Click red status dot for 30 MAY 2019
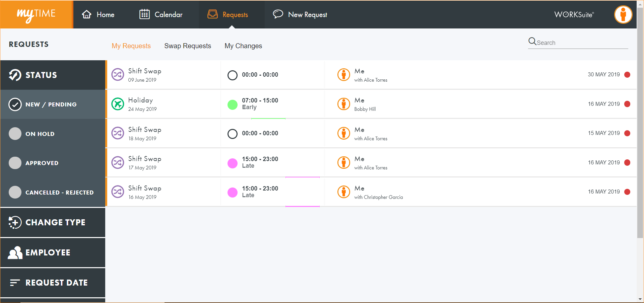Viewport: 644px width, 303px height. tap(627, 75)
